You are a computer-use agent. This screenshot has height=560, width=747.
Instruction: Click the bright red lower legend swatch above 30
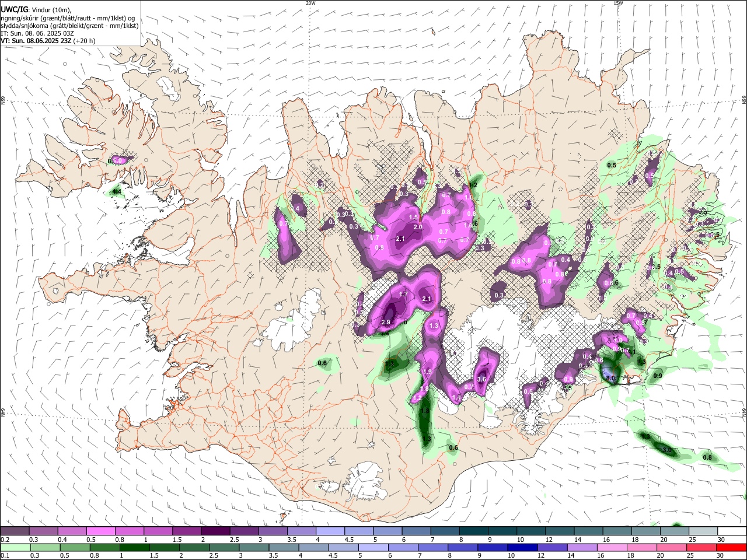tap(732, 547)
